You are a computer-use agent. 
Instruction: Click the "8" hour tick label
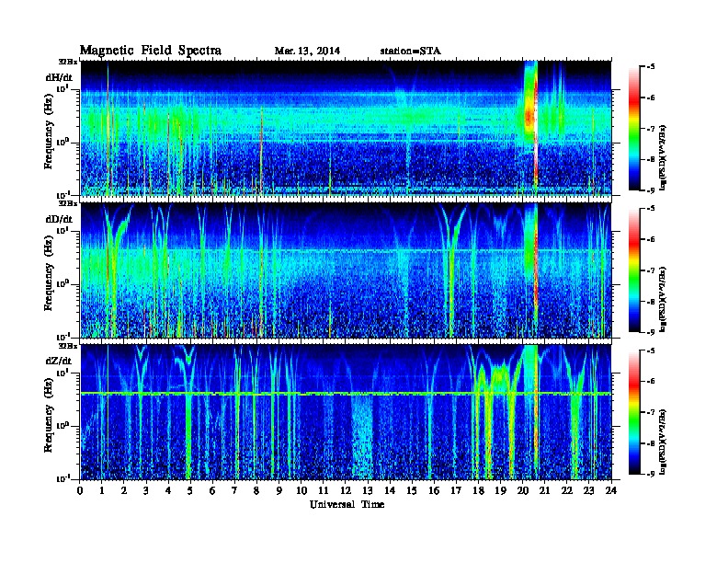pyautogui.click(x=256, y=491)
